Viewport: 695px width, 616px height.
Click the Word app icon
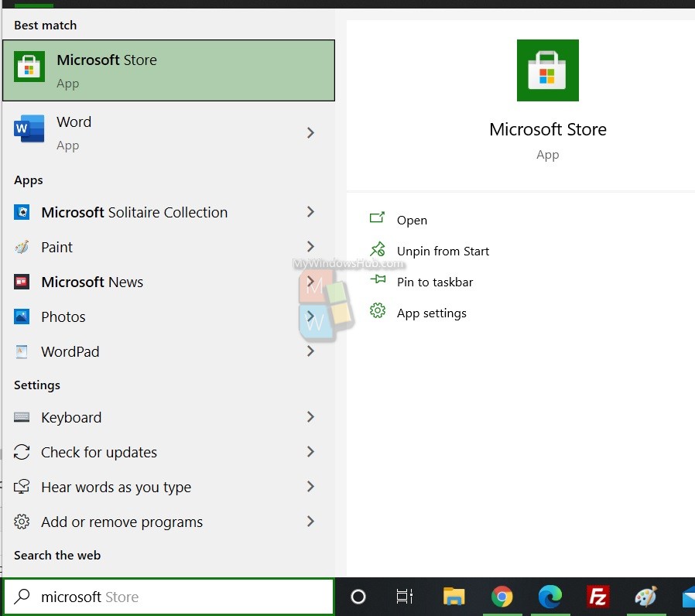click(x=29, y=129)
